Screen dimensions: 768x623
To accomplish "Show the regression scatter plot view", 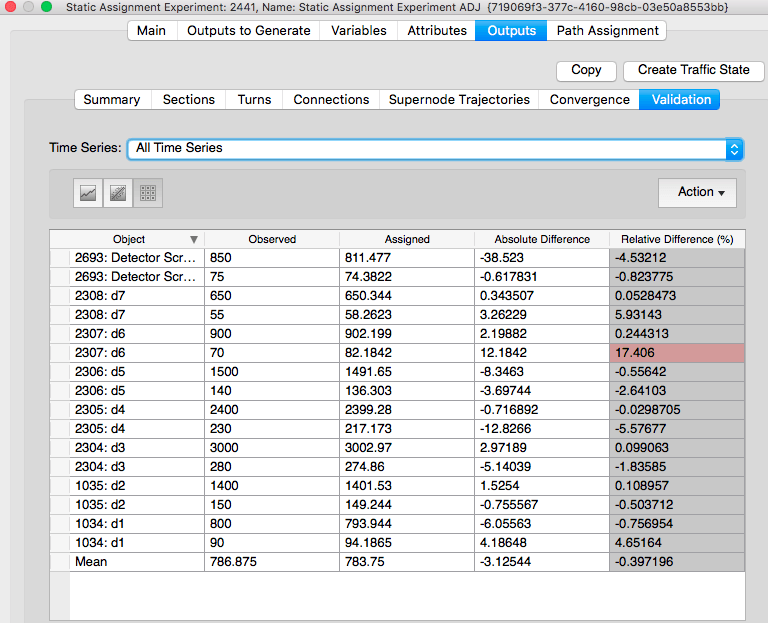I will [118, 193].
